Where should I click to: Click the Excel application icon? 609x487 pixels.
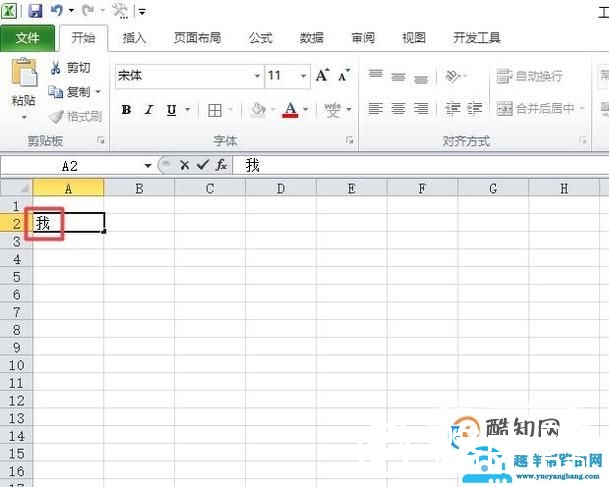tap(9, 10)
